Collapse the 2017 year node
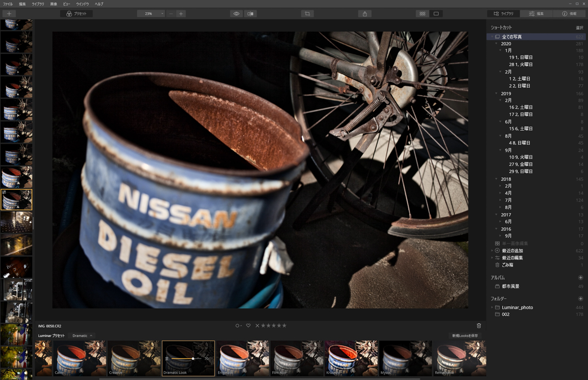588x380 pixels. click(x=496, y=214)
